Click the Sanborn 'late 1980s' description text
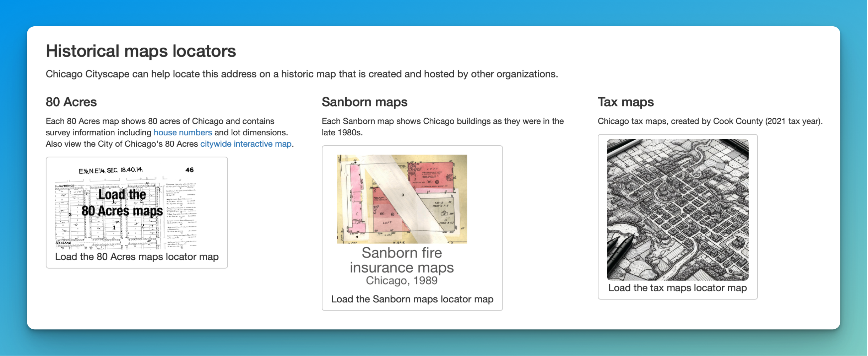This screenshot has height=356, width=868. click(443, 126)
